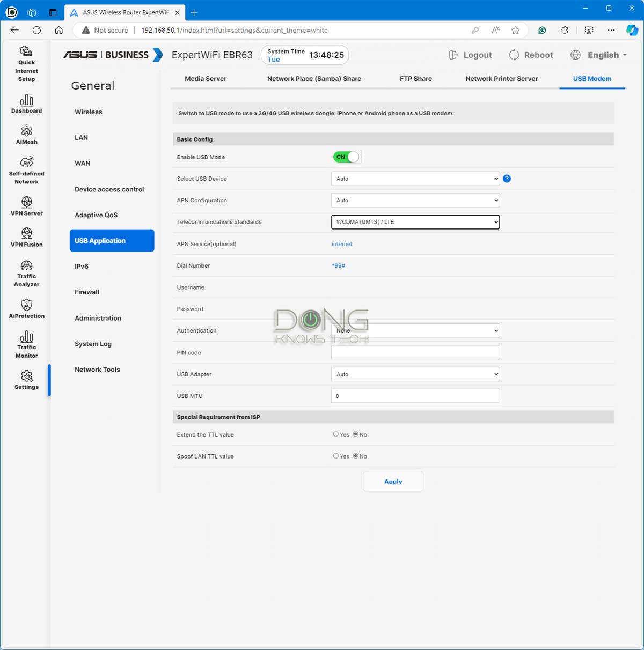
Task: Add this page to favorites star
Action: [516, 30]
